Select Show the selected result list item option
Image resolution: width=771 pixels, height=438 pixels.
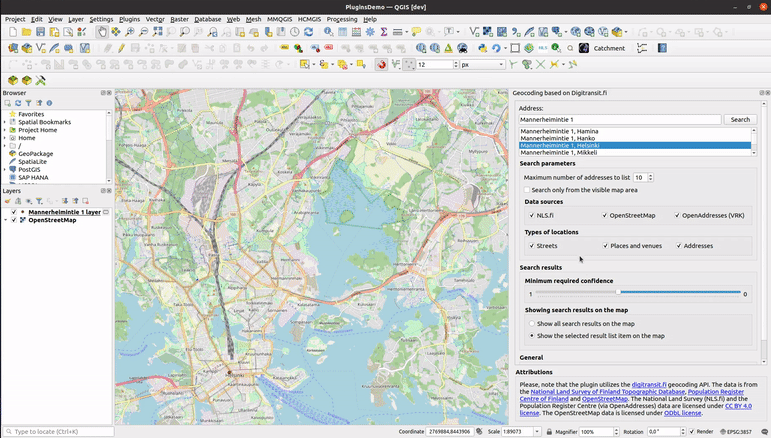point(532,336)
